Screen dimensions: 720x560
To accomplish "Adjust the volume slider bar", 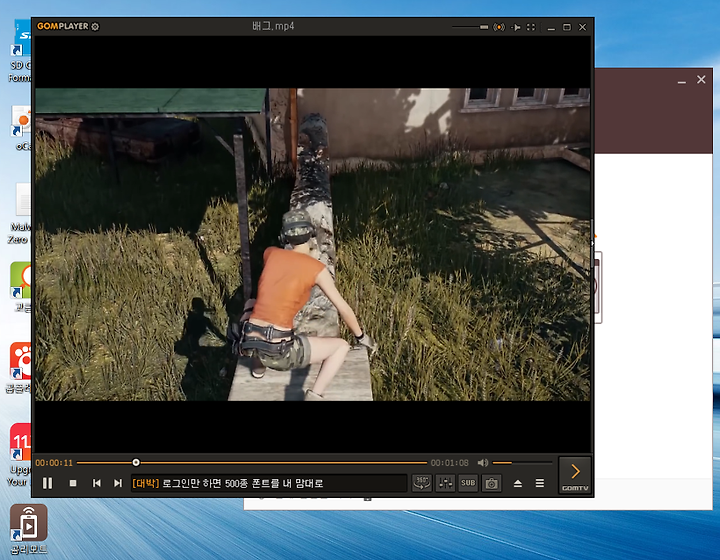I will pos(522,463).
